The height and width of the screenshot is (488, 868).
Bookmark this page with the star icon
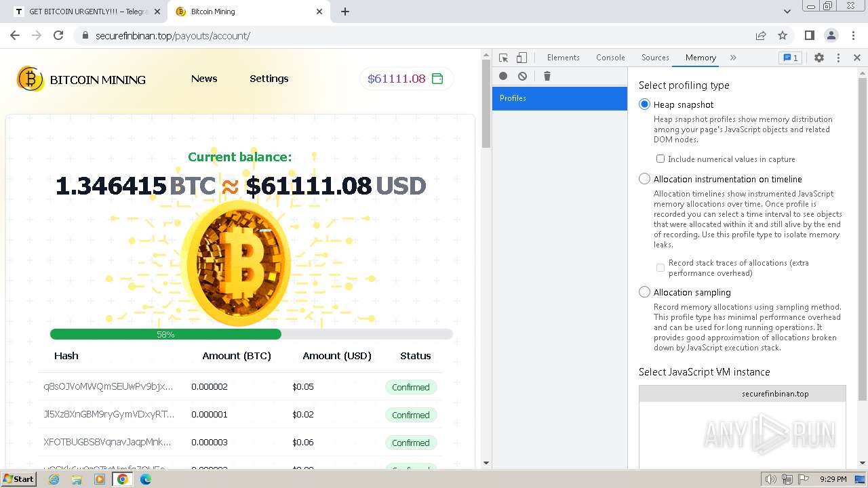[x=783, y=35]
